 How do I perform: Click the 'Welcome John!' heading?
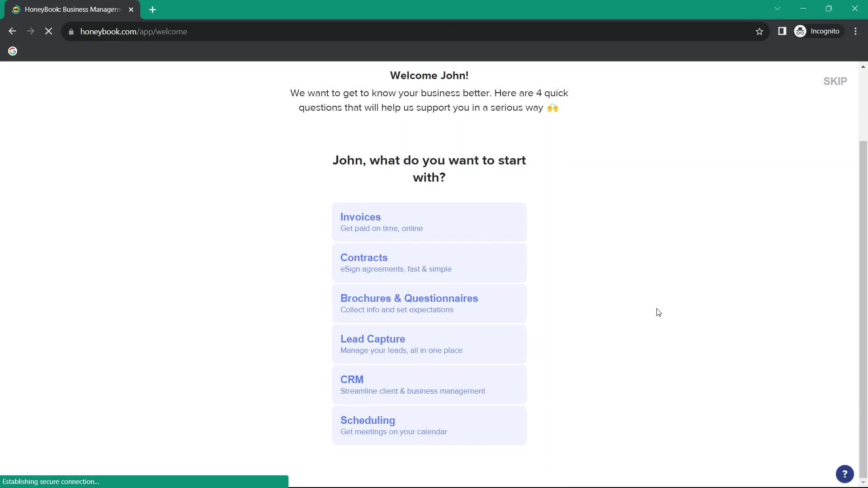coord(429,75)
